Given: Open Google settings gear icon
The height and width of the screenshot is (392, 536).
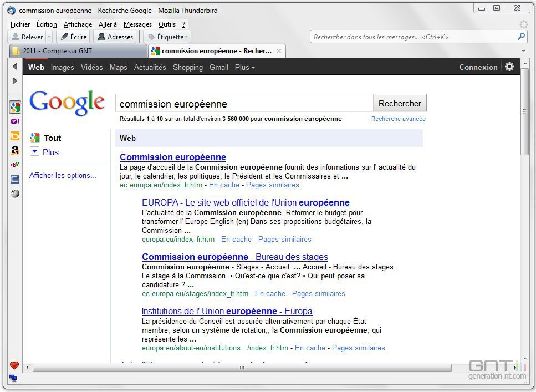Looking at the screenshot, I should (509, 67).
